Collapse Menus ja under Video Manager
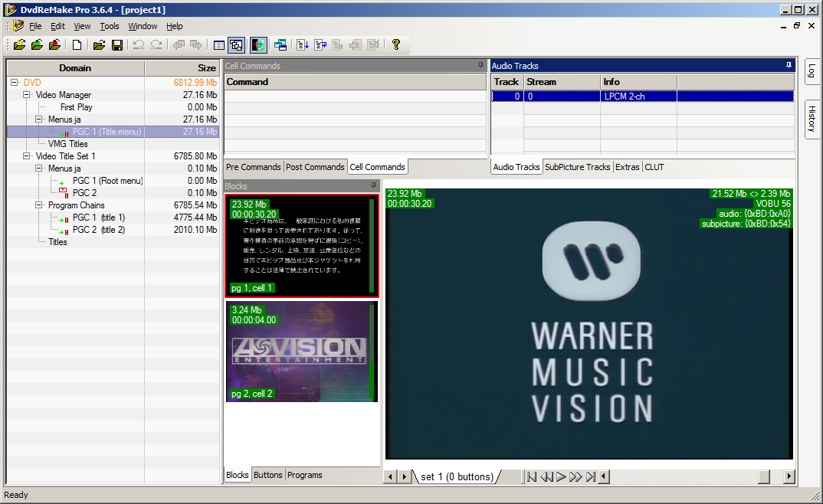The image size is (823, 504). click(x=38, y=119)
